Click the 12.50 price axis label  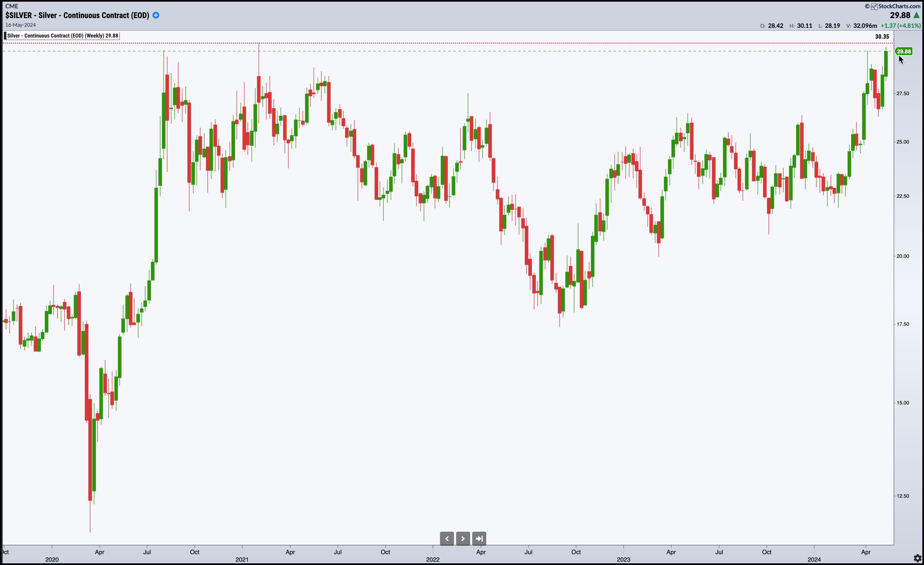(903, 496)
